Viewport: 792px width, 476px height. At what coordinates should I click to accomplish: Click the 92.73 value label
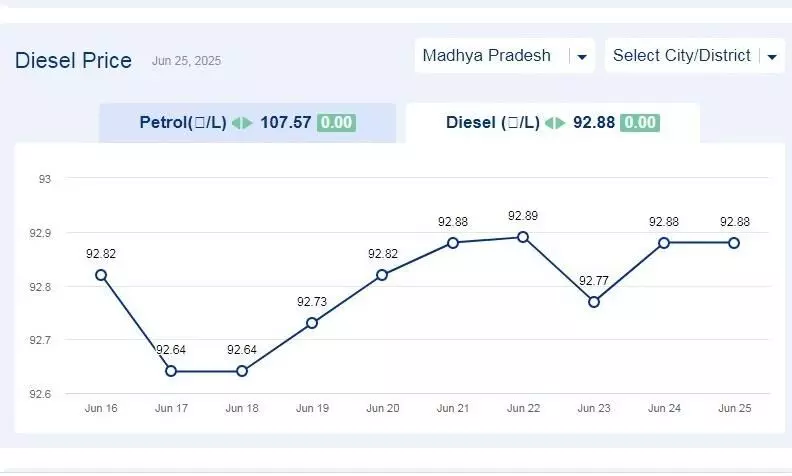pos(312,302)
